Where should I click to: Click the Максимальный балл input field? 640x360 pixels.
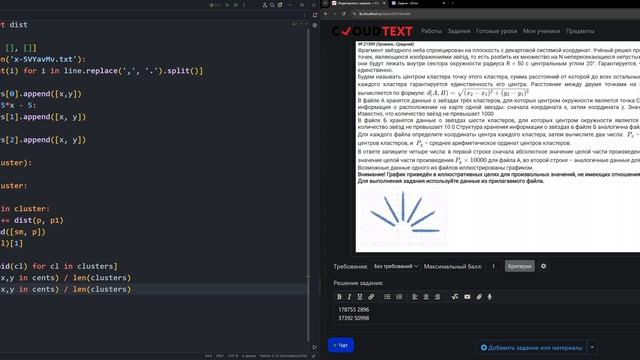click(x=493, y=266)
